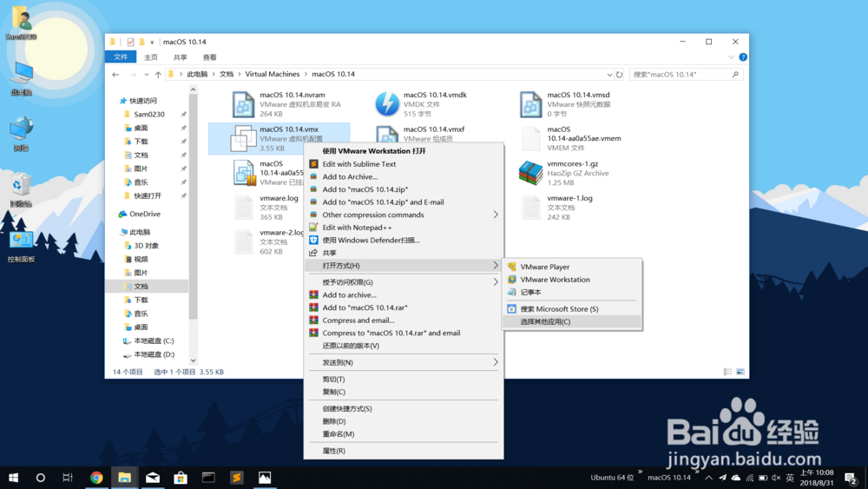This screenshot has width=868, height=489.
Task: Launch Chrome from taskbar
Action: tap(96, 478)
